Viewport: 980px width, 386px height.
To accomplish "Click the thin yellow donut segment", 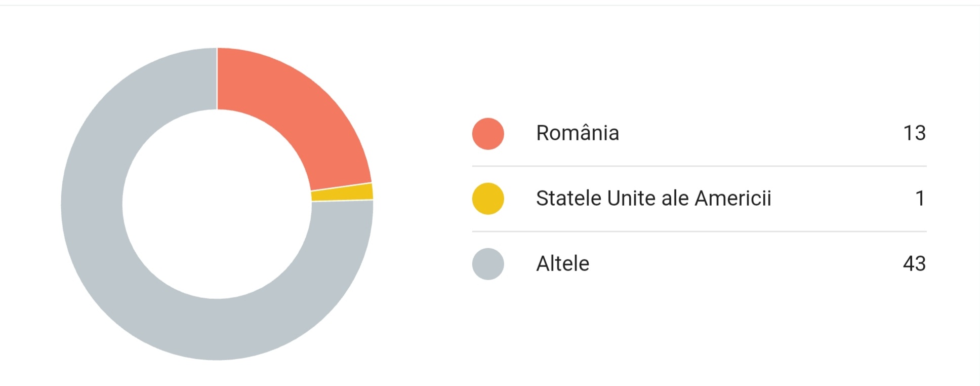I will point(342,192).
